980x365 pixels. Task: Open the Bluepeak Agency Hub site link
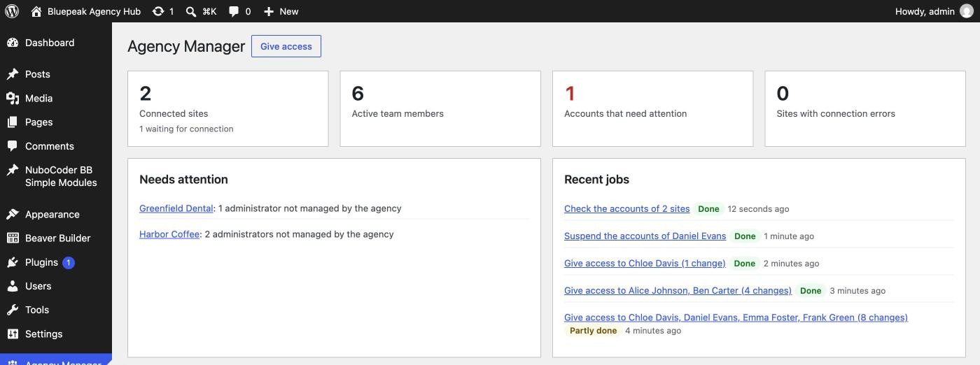tap(86, 11)
